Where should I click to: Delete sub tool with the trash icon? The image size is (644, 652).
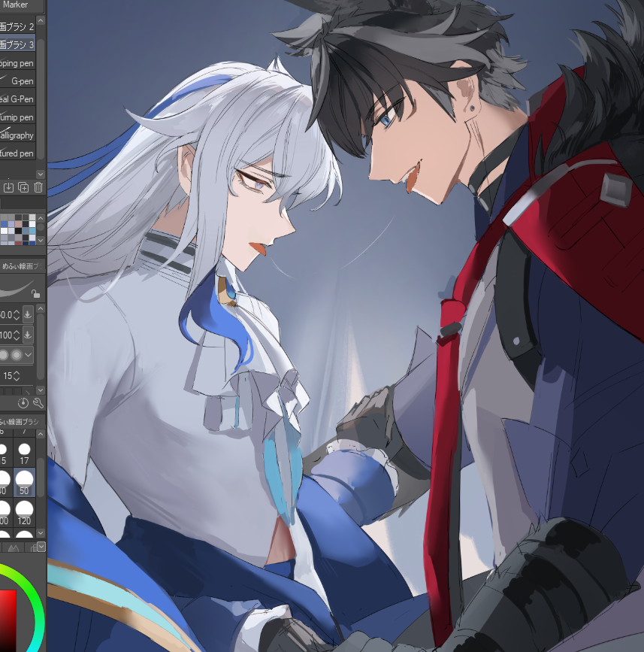38,187
